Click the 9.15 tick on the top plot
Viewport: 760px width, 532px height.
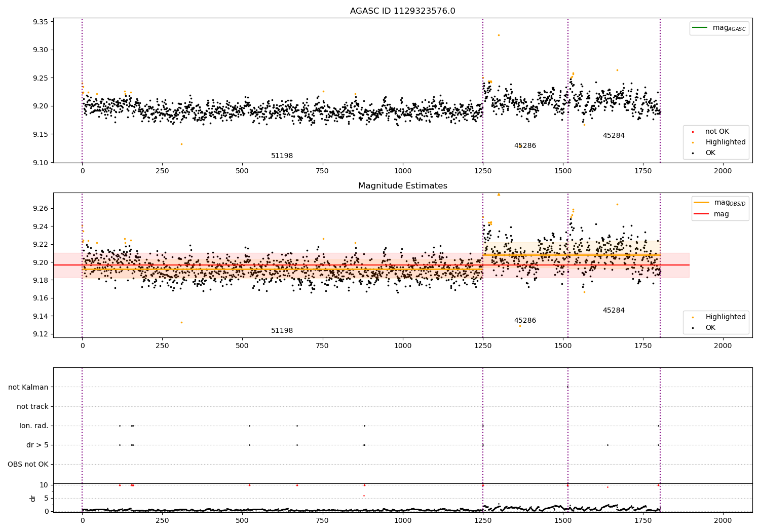[x=41, y=134]
